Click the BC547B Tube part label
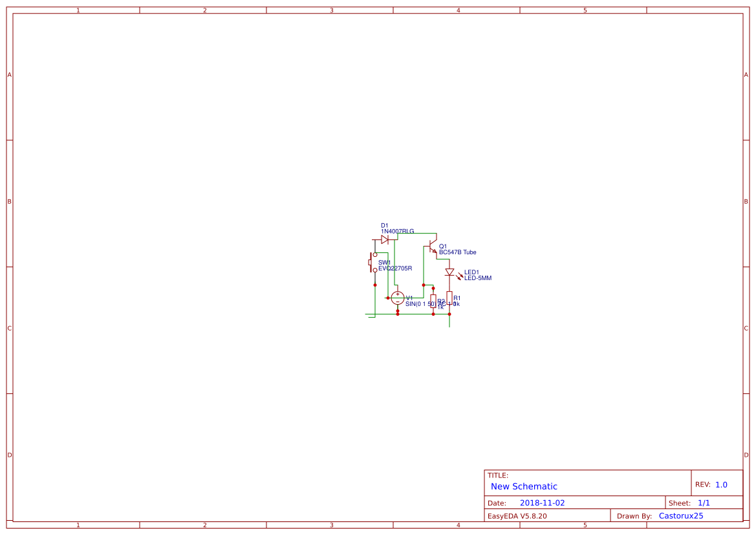This screenshot has height=535, width=756. click(x=458, y=252)
